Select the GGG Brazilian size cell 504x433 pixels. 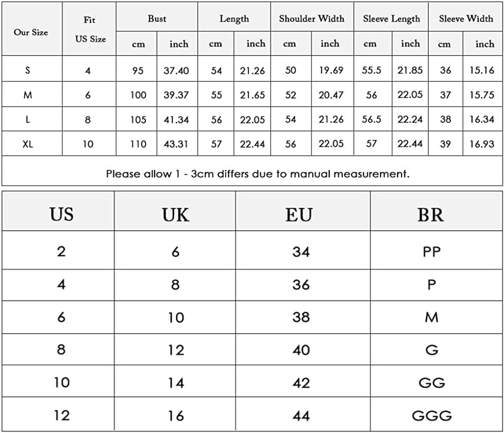(432, 416)
